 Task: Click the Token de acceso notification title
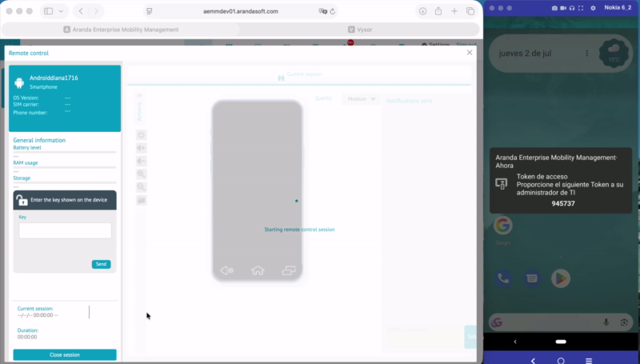542,177
